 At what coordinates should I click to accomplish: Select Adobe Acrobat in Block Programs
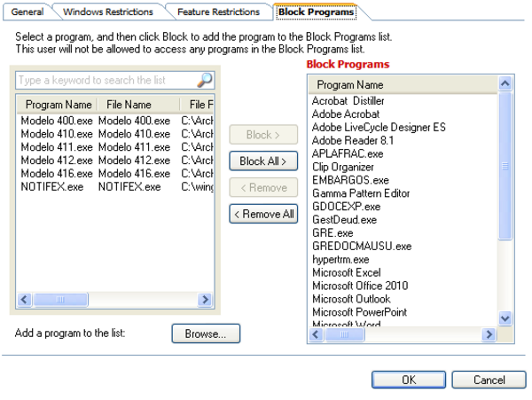click(346, 114)
